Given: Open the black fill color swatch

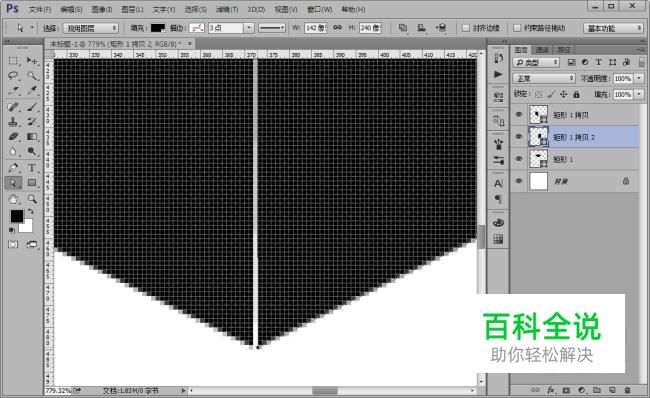Looking at the screenshot, I should tap(158, 28).
